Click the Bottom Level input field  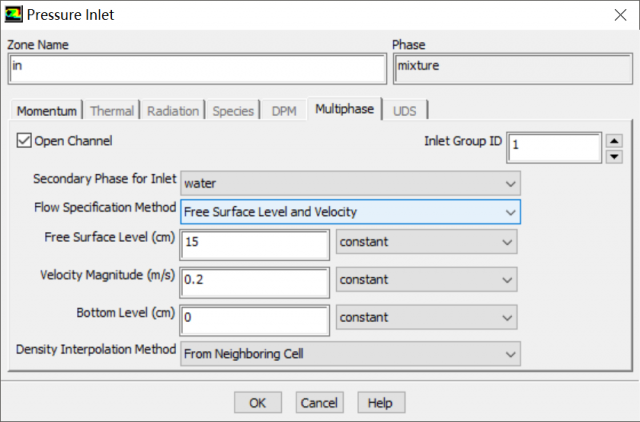click(x=255, y=318)
